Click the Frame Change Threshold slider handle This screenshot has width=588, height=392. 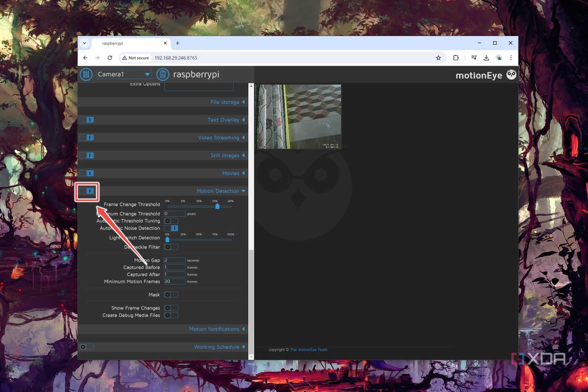click(217, 206)
